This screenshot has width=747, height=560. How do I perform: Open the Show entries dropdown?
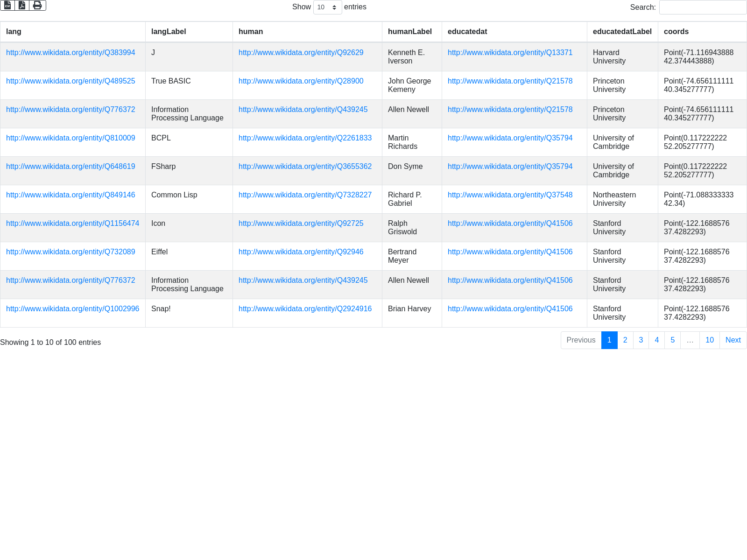327,7
